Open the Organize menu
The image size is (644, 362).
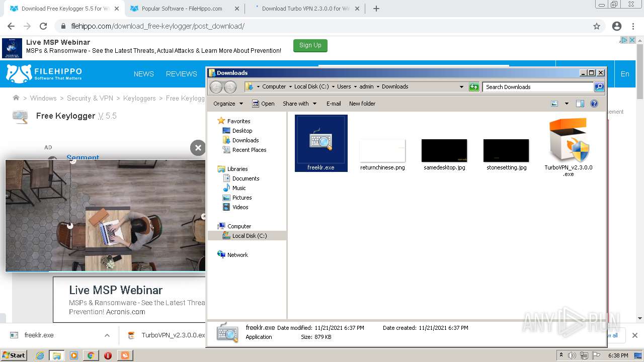[228, 104]
